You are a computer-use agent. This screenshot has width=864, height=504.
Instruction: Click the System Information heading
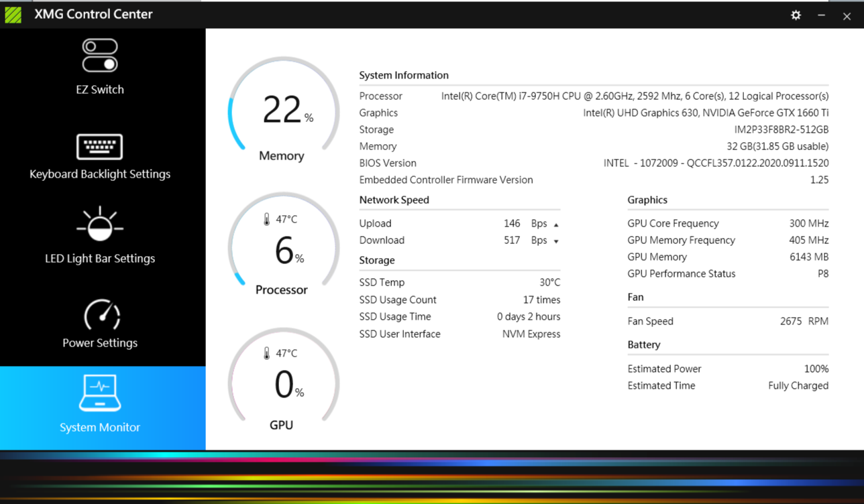(x=404, y=75)
